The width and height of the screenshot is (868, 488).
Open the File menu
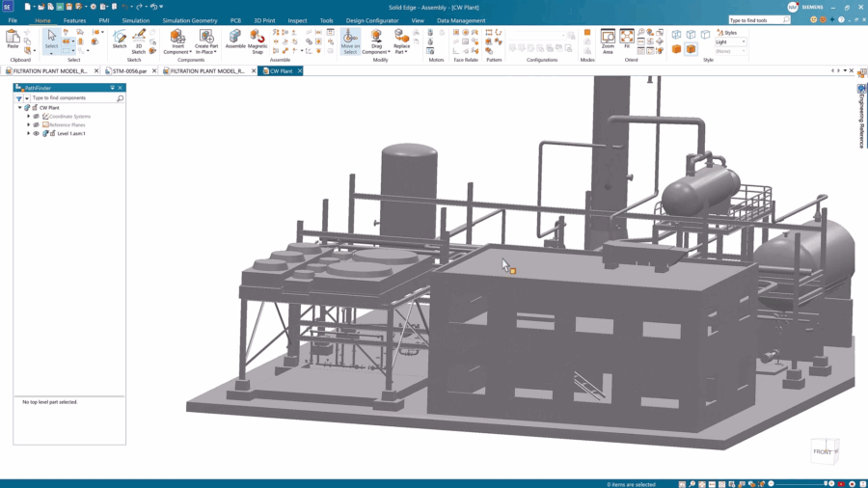coord(13,20)
